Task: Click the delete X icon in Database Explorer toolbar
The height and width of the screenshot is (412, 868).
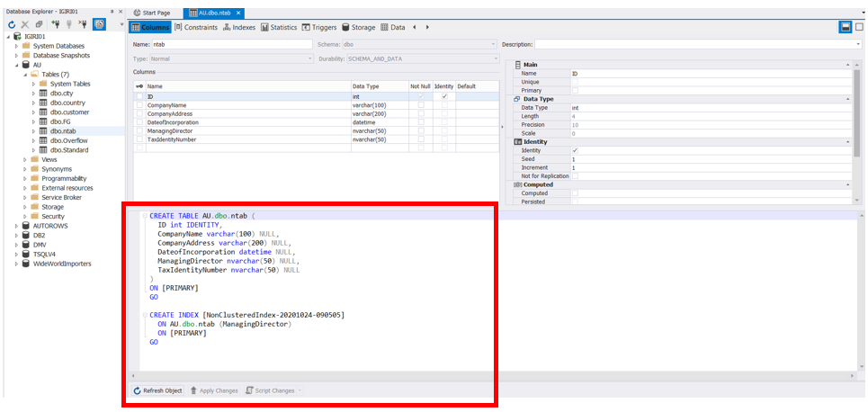Action: click(x=25, y=24)
